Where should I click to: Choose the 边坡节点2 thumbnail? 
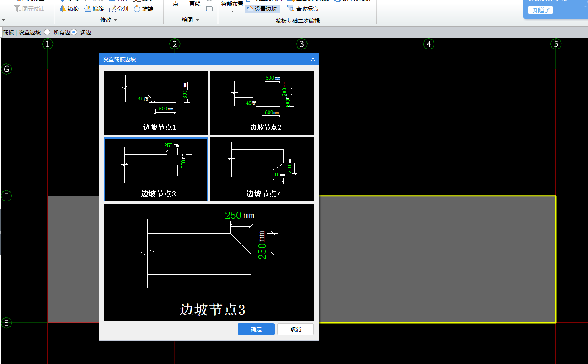tap(262, 102)
